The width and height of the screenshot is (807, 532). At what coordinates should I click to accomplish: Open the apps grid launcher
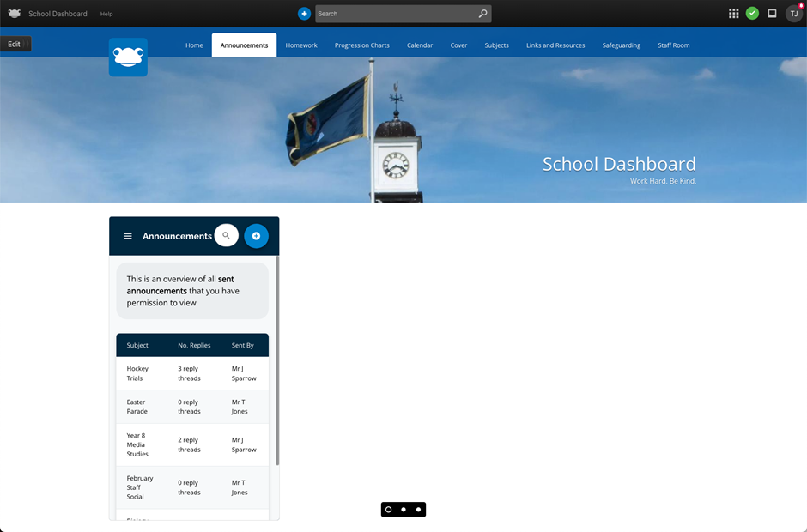733,14
